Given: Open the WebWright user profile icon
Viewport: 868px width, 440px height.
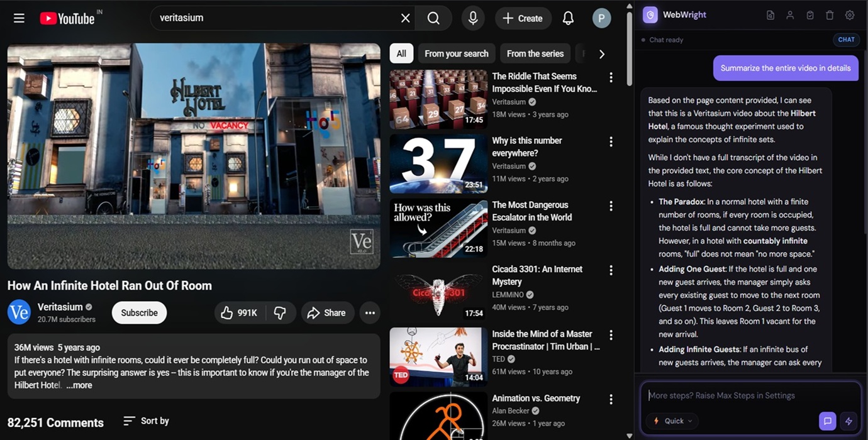Looking at the screenshot, I should [x=790, y=15].
